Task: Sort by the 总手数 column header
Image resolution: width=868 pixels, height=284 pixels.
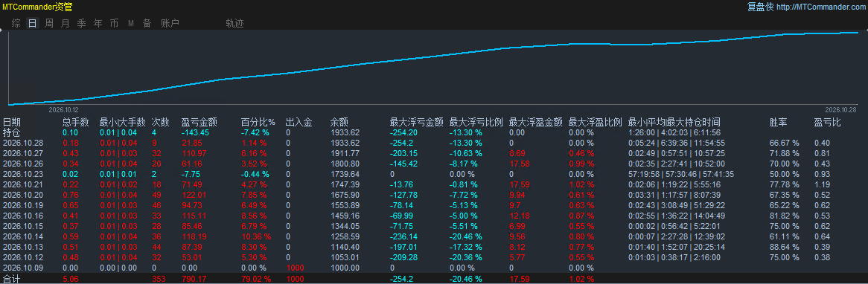Action: coord(75,122)
